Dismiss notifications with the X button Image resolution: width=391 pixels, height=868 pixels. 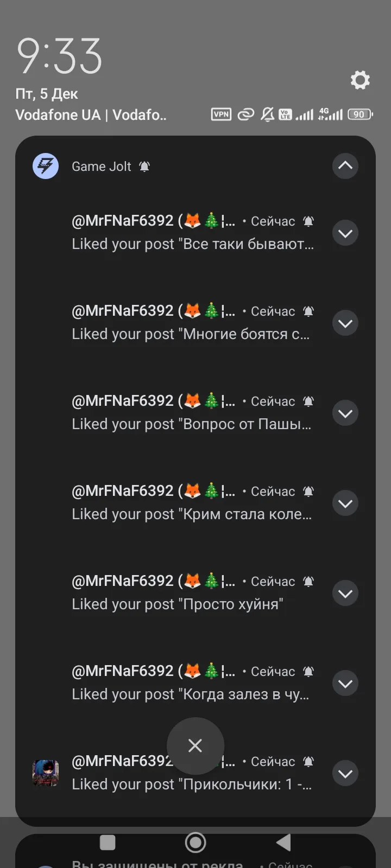[195, 746]
